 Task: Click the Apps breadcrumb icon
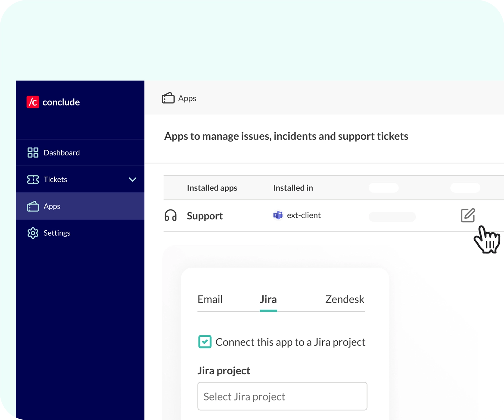(168, 98)
